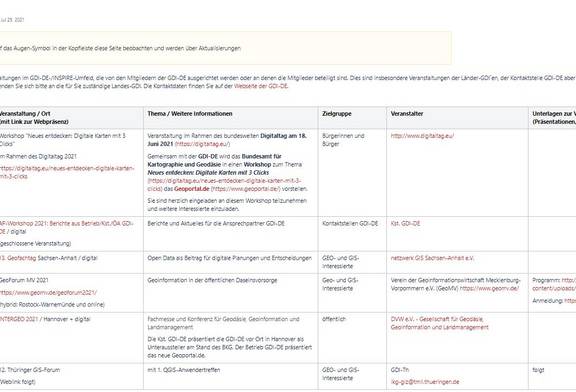This screenshot has width=576, height=392.
Task: Select the 12. Thüringer GIS-Forum text
Action: (x=30, y=370)
